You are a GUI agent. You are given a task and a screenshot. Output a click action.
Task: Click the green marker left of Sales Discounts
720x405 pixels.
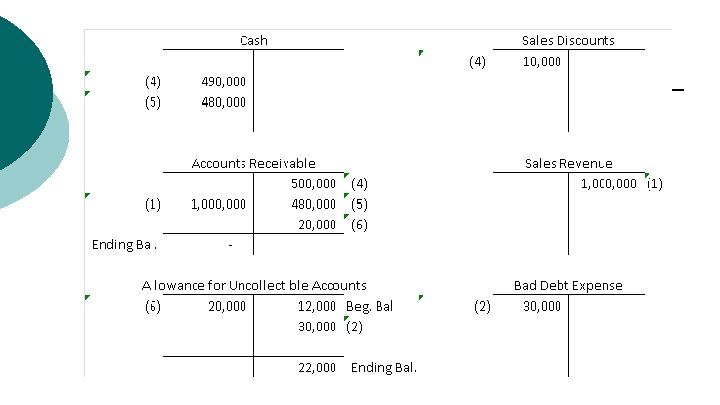tap(421, 53)
